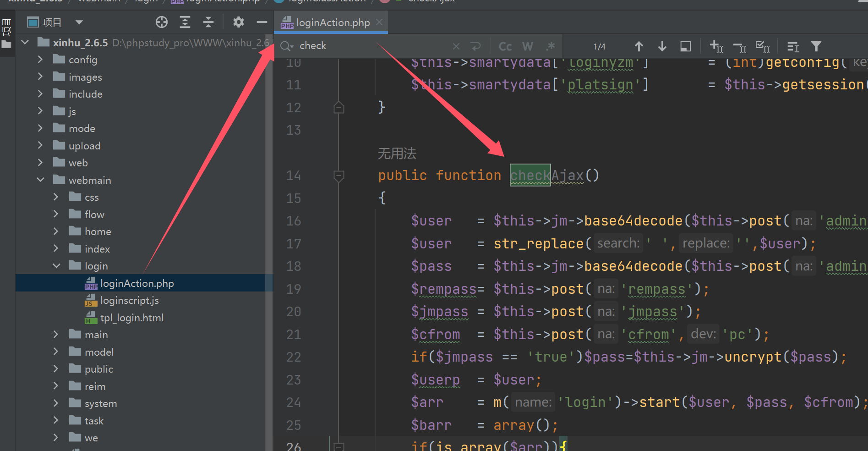Close the loginAction.php tab

[379, 22]
